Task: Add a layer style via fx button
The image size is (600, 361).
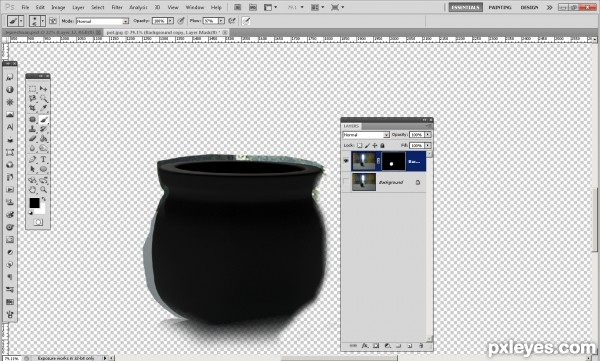Action: 365,346
